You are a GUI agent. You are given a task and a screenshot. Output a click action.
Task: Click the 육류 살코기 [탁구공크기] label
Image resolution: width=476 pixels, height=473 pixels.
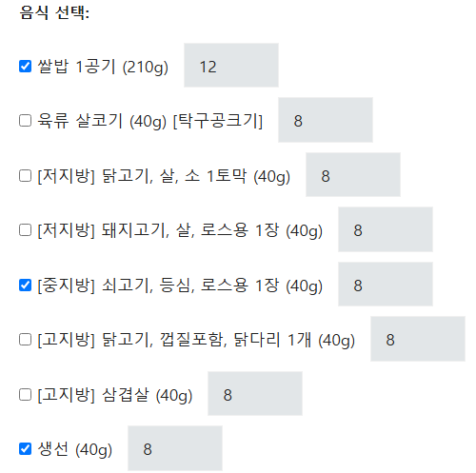150,121
